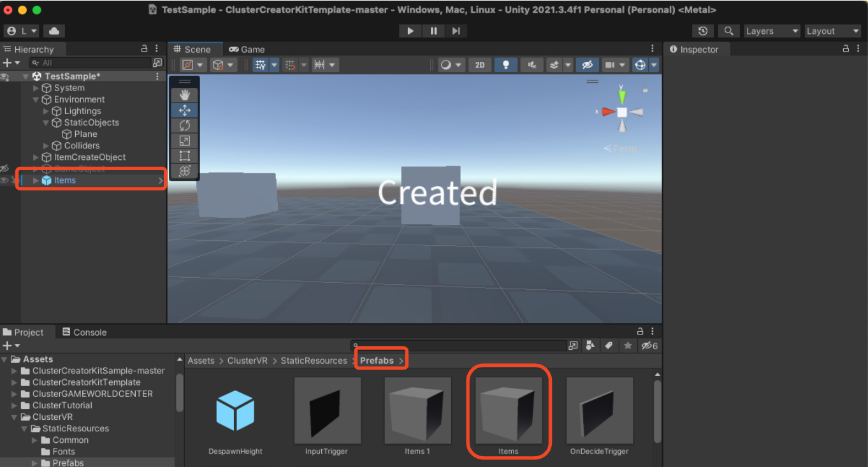Select the Rotate tool
Viewport: 868px width, 467px height.
coord(184,125)
